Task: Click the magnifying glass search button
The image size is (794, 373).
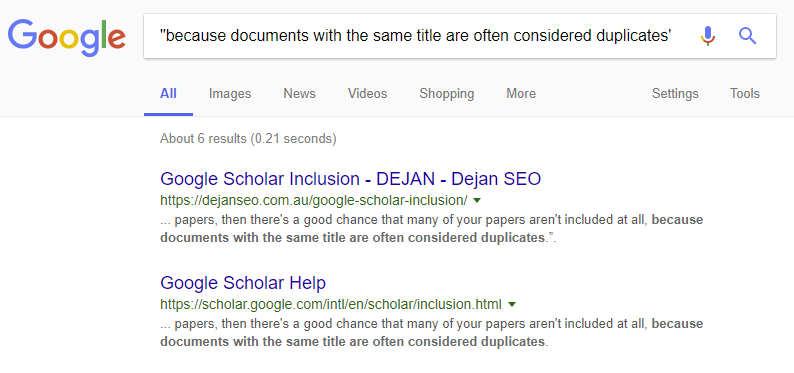Action: [x=747, y=36]
